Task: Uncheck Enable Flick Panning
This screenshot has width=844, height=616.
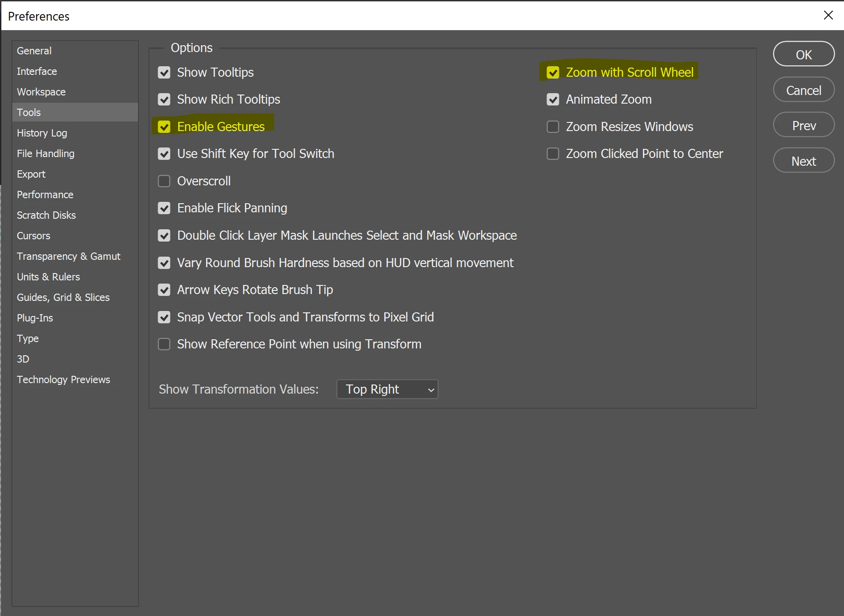Action: (164, 208)
